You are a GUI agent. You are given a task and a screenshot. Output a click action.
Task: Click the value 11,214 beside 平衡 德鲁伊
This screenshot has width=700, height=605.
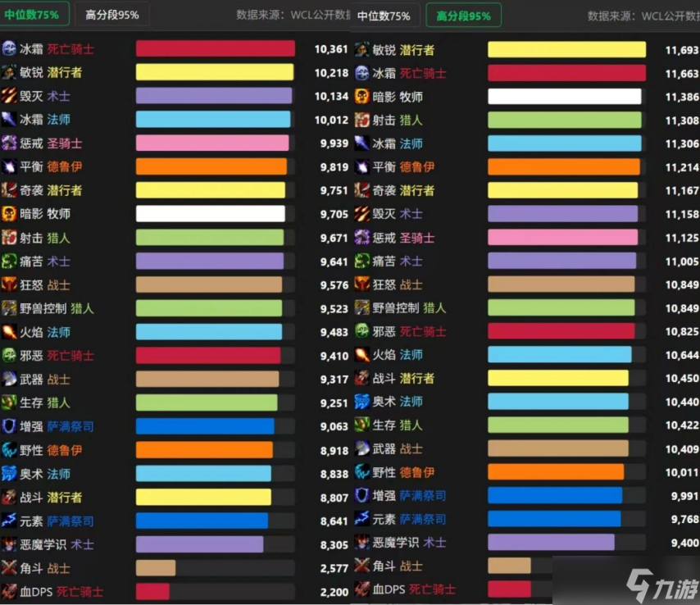[682, 167]
